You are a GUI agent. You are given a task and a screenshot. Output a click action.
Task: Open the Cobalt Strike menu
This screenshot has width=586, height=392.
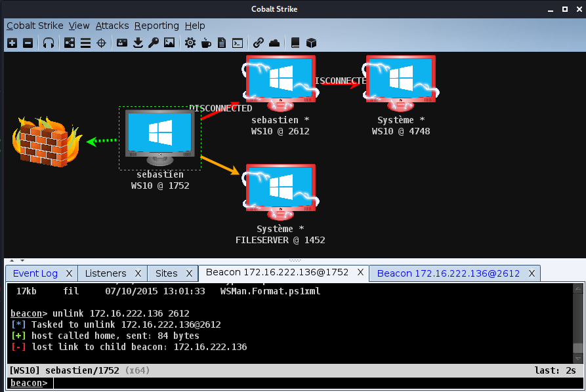point(35,26)
